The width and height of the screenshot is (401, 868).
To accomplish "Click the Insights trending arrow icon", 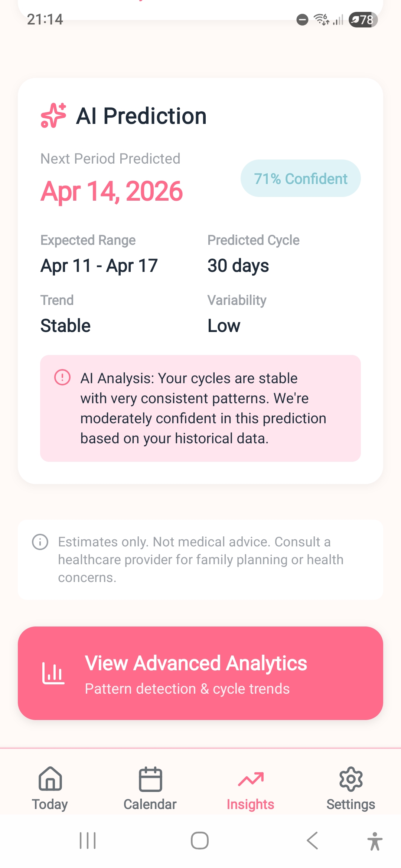I will coord(251,778).
